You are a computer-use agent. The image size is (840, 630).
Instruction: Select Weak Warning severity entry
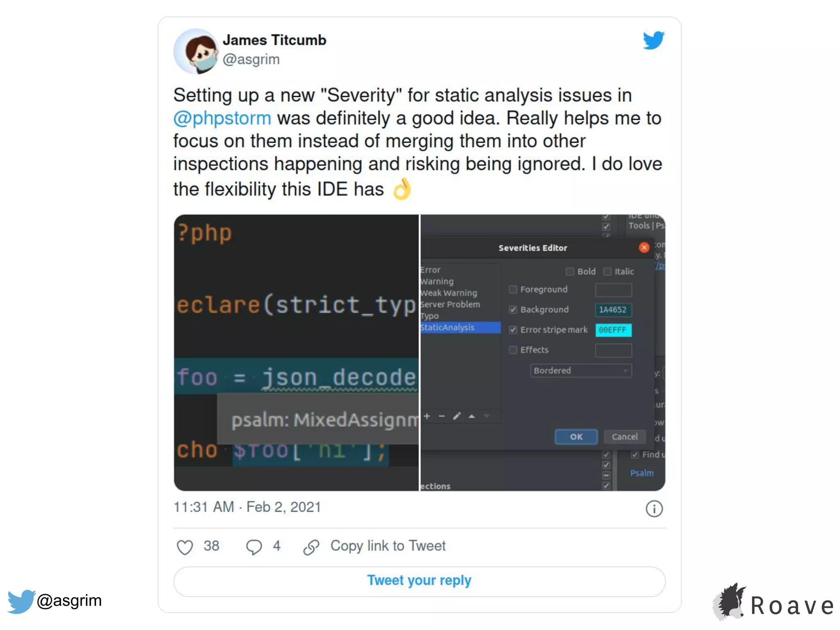[448, 293]
